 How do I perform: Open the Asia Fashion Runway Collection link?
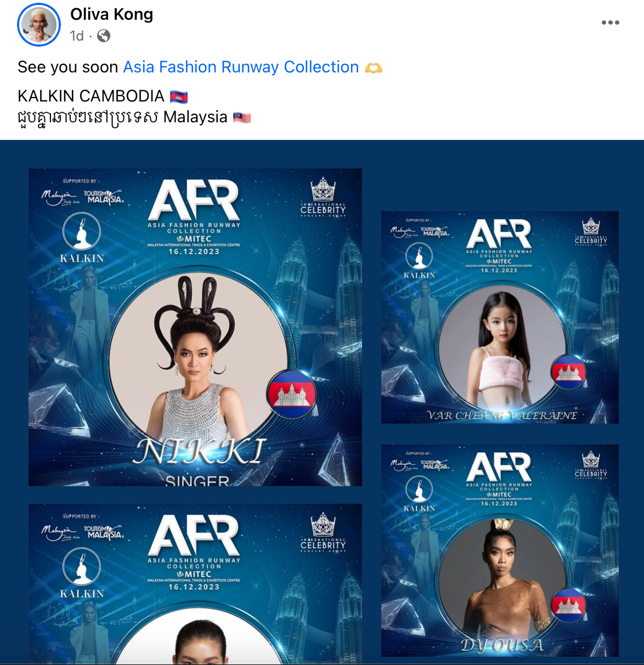241,67
